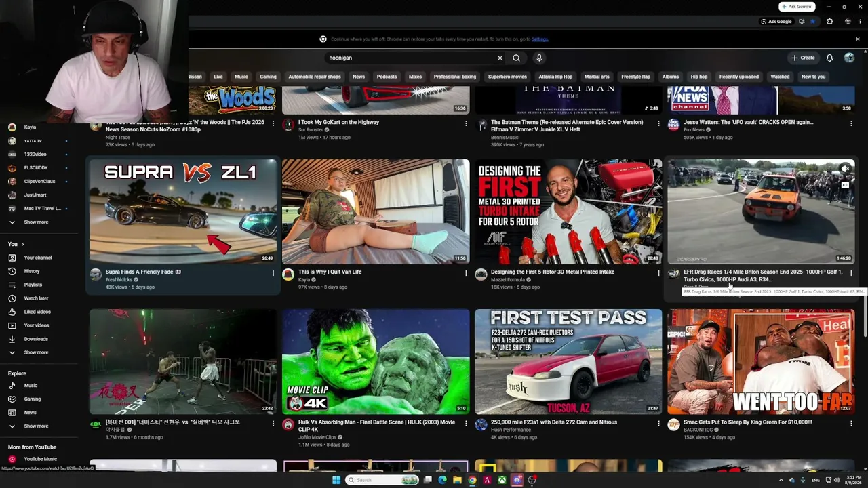868x488 pixels.
Task: Click Ask Google in address bar
Action: click(x=776, y=22)
